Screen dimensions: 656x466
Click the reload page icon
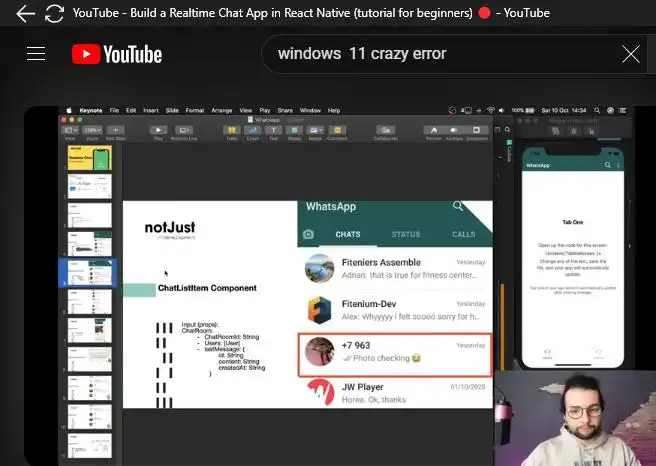pyautogui.click(x=54, y=13)
